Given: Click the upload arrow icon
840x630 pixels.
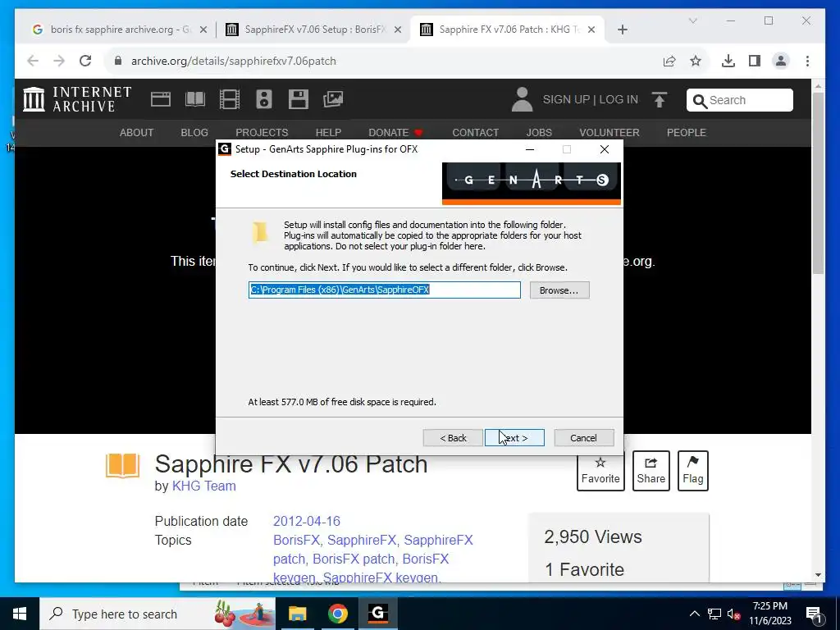Looking at the screenshot, I should click(x=660, y=99).
